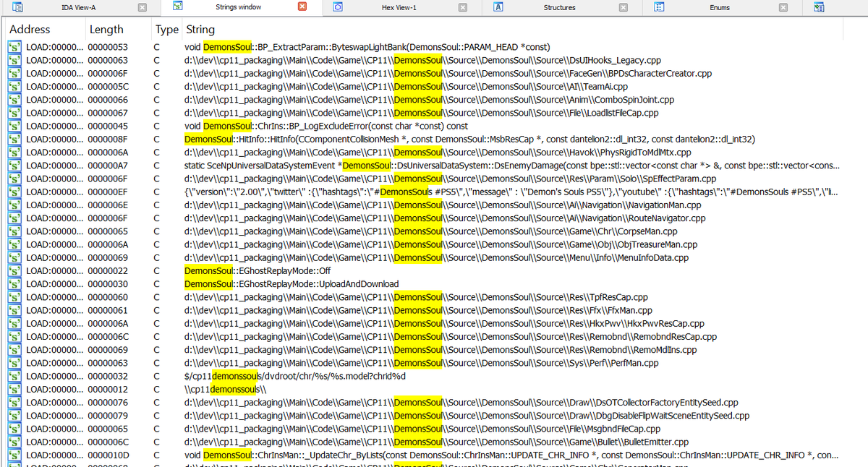Switch to the Structures tab
The width and height of the screenshot is (868, 467).
(559, 7)
